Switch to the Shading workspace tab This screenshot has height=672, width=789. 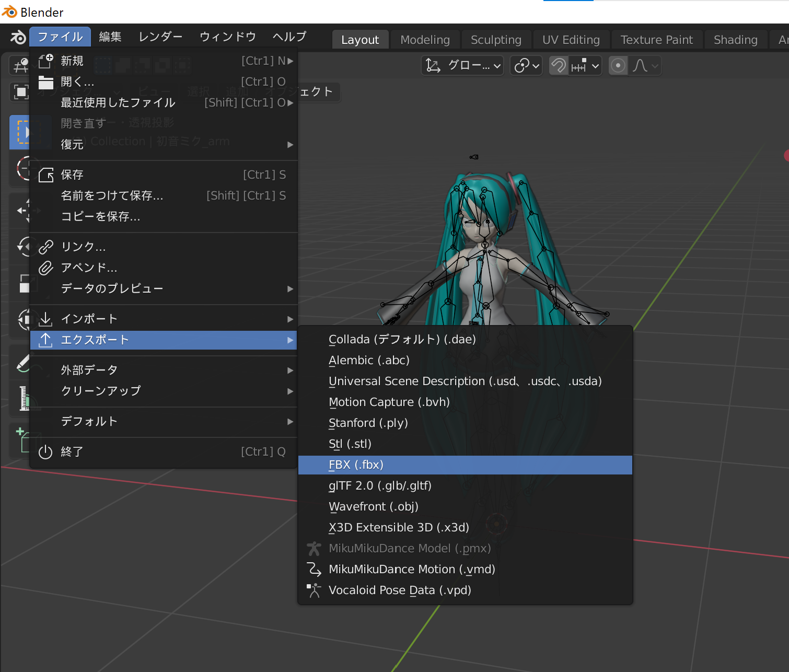pos(736,40)
